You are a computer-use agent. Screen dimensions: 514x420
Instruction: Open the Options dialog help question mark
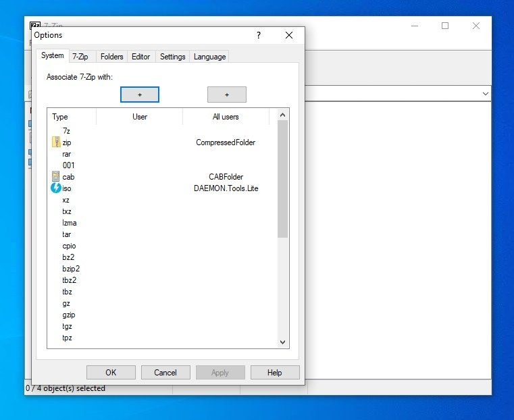point(259,35)
